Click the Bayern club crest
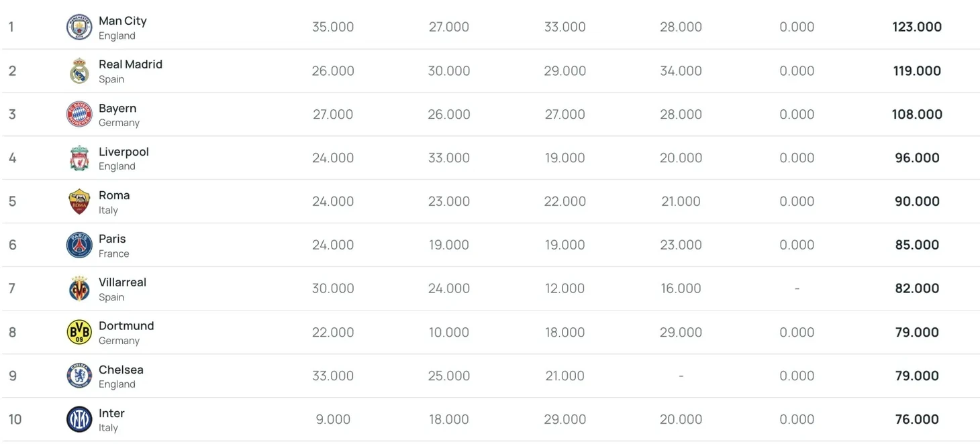 pyautogui.click(x=79, y=114)
